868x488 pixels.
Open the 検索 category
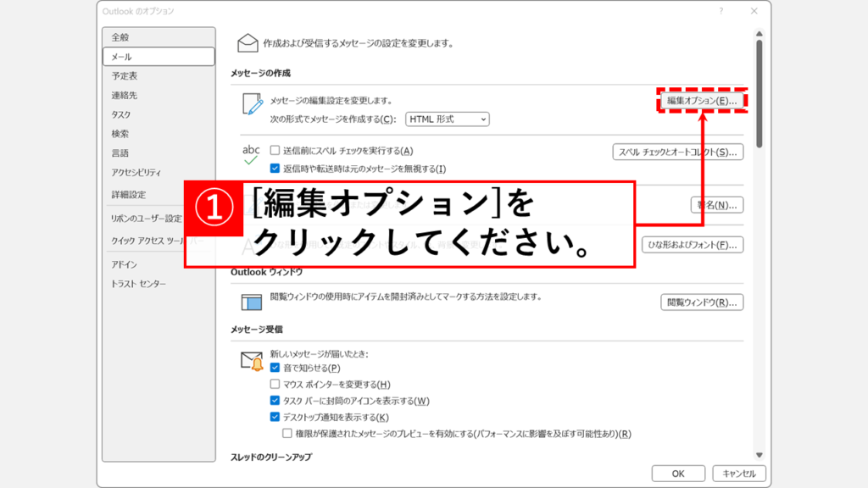pyautogui.click(x=159, y=133)
